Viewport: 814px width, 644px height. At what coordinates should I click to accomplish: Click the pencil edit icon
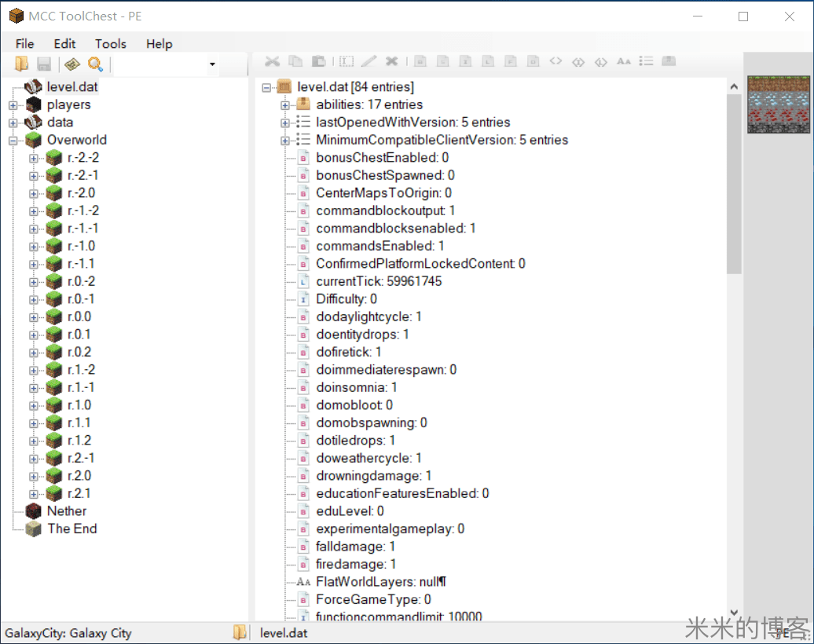tap(368, 61)
